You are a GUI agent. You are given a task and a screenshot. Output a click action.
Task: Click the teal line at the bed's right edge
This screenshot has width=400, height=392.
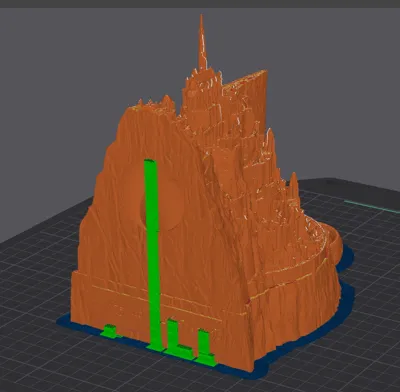(x=372, y=206)
